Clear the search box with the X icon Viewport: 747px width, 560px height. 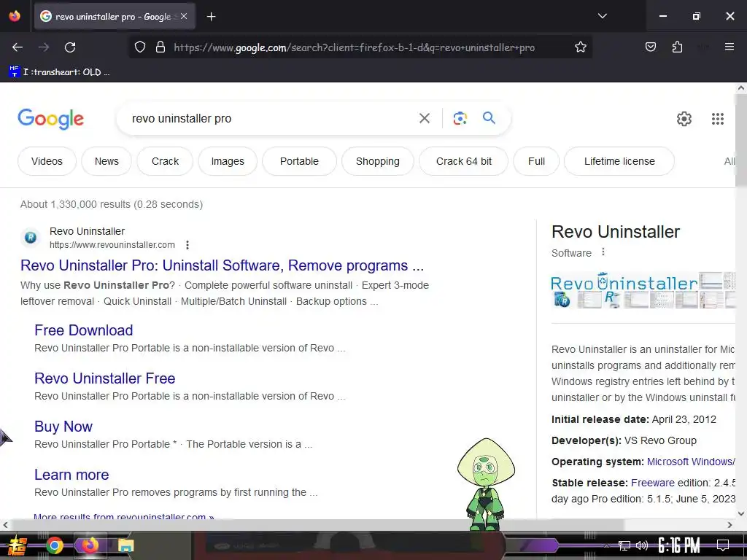(424, 118)
